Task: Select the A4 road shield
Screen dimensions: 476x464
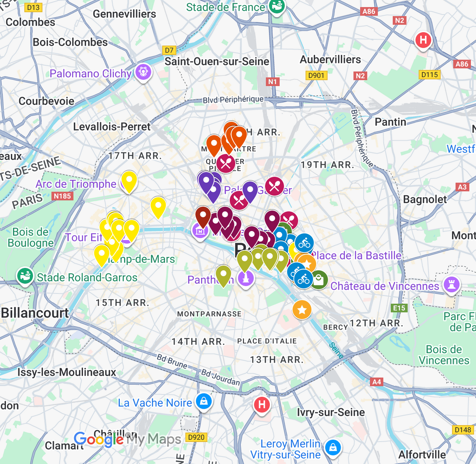Action: (376, 382)
